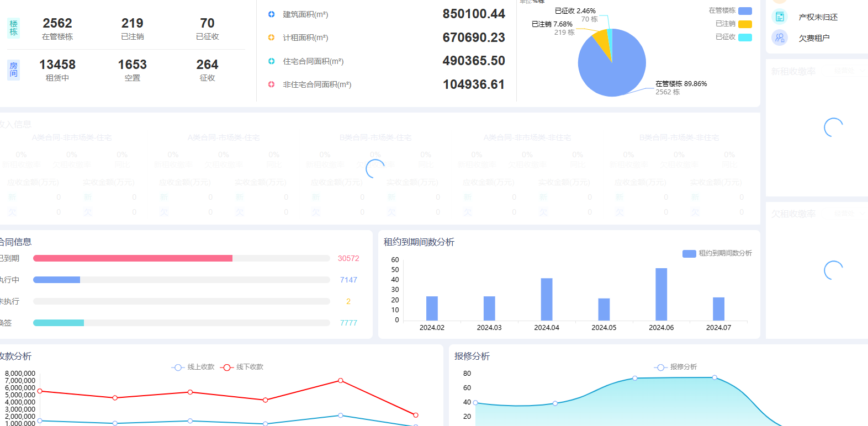Click the peak point on 线下收款 line

coord(341,380)
